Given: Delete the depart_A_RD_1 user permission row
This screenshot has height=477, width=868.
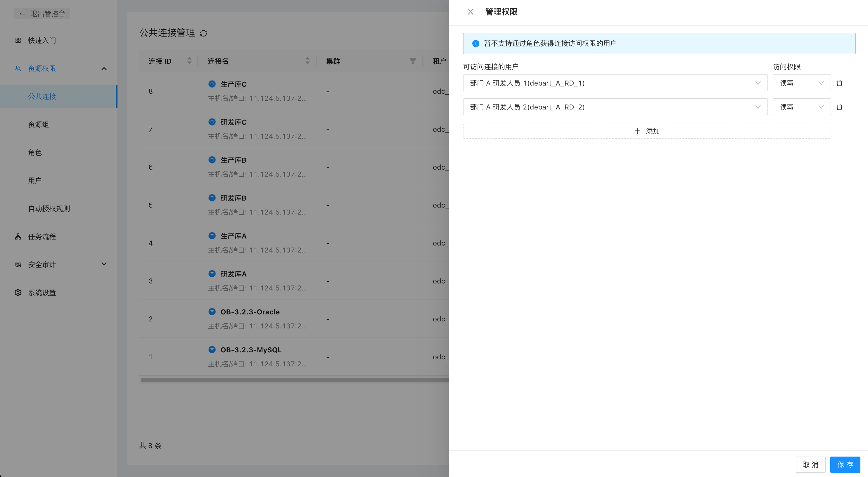Looking at the screenshot, I should pyautogui.click(x=839, y=83).
